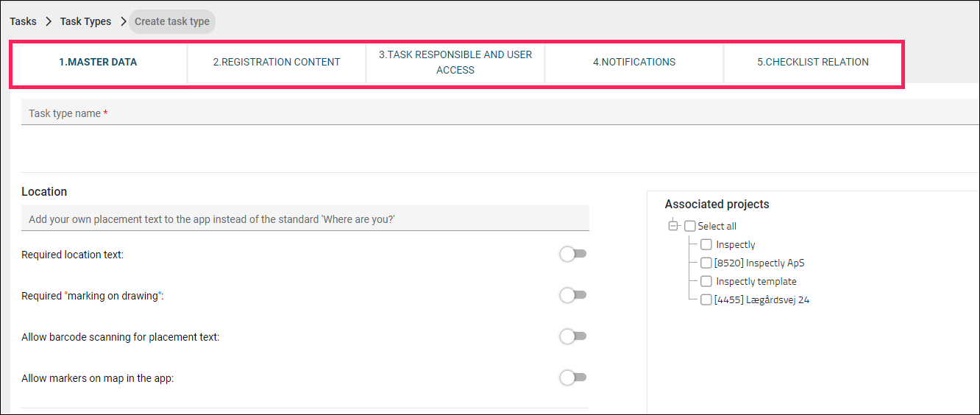Enable Required location text toggle

[573, 254]
